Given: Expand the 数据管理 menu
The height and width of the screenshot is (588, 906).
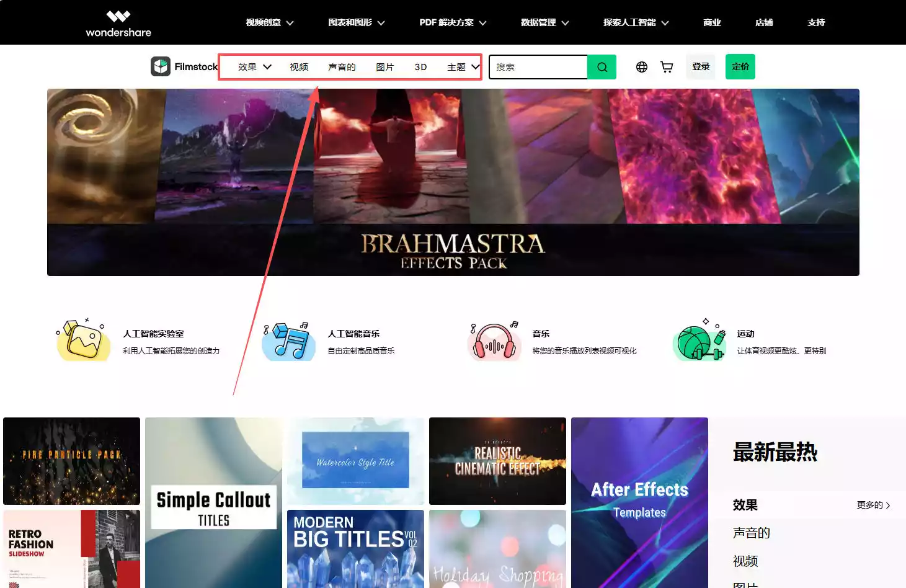Looking at the screenshot, I should (x=544, y=23).
